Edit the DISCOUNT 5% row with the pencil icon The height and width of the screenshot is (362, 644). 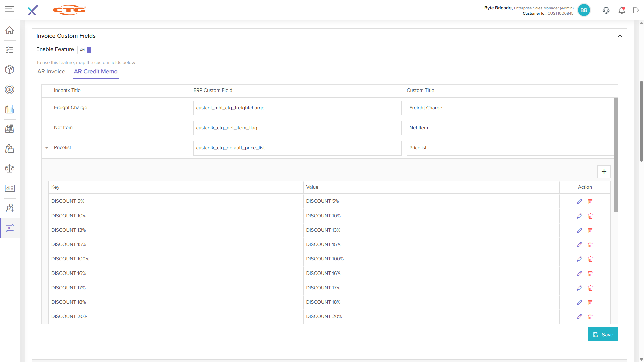click(579, 201)
